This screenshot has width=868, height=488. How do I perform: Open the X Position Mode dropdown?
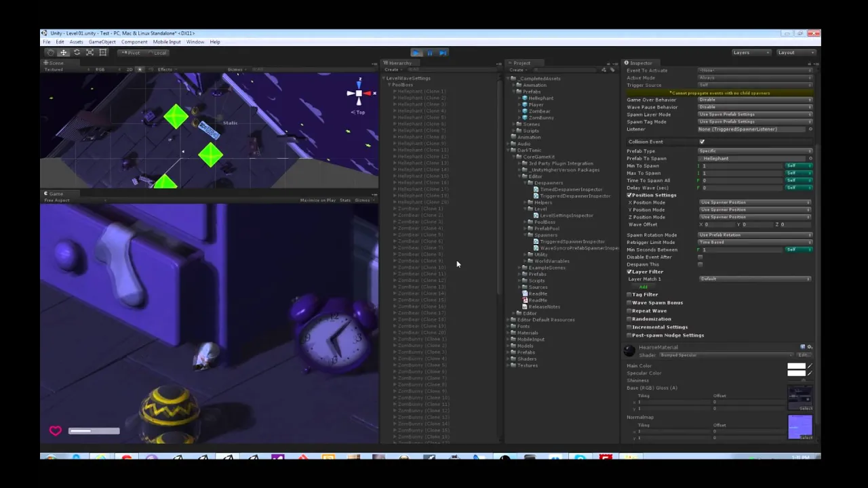[755, 203]
